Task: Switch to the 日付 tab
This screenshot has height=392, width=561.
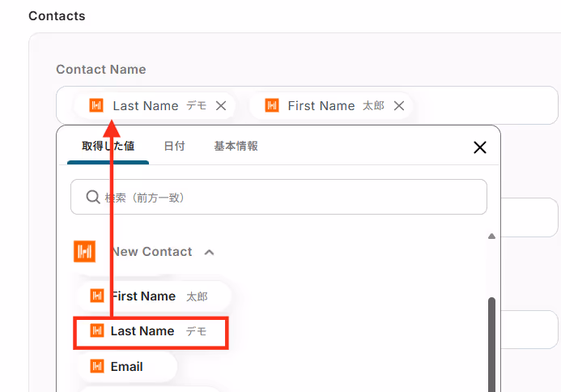Action: tap(174, 146)
